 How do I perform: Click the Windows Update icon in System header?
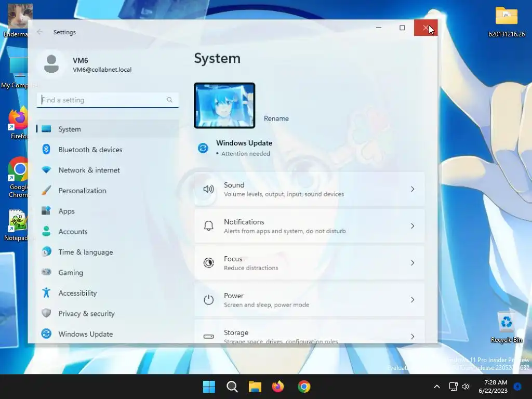203,148
